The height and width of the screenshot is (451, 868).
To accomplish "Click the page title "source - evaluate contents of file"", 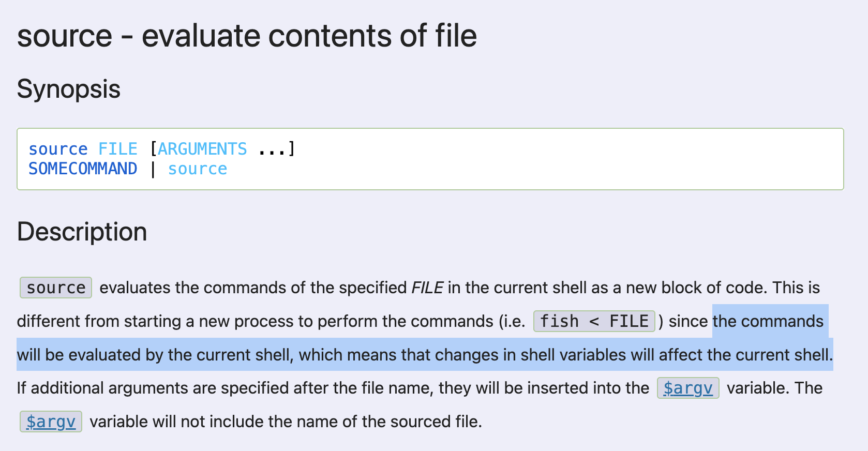I will pyautogui.click(x=247, y=36).
